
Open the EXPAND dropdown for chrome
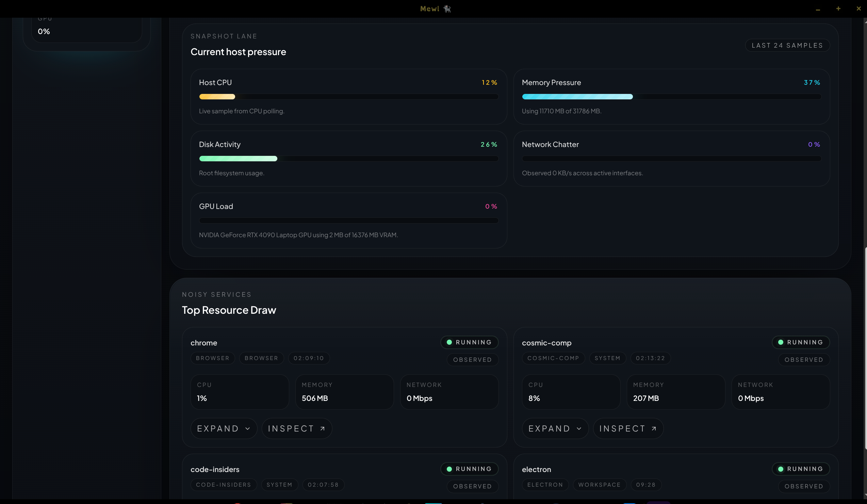pyautogui.click(x=223, y=428)
